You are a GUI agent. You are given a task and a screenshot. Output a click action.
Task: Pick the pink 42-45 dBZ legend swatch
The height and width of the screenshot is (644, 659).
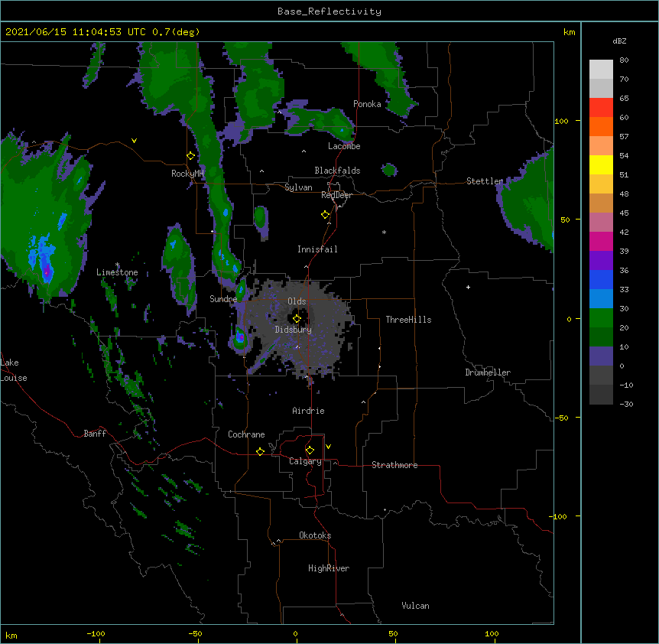tap(601, 223)
